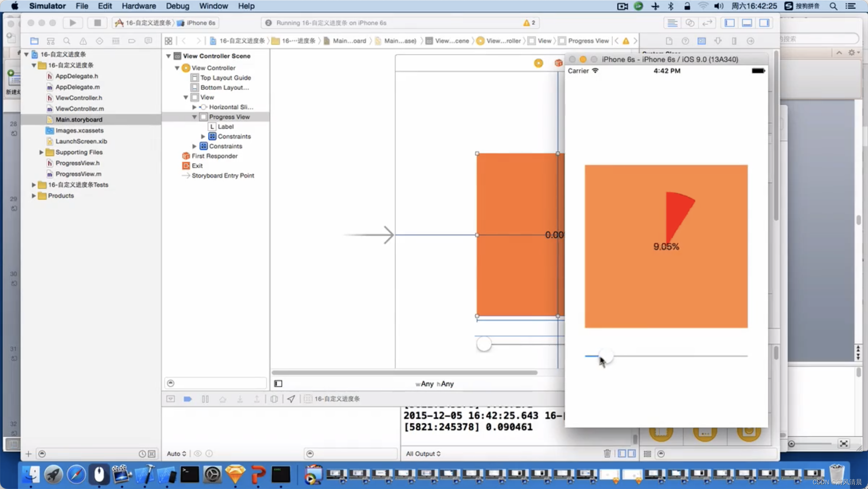The image size is (868, 489).
Task: Collapse the View Controller Scene
Action: [169, 56]
